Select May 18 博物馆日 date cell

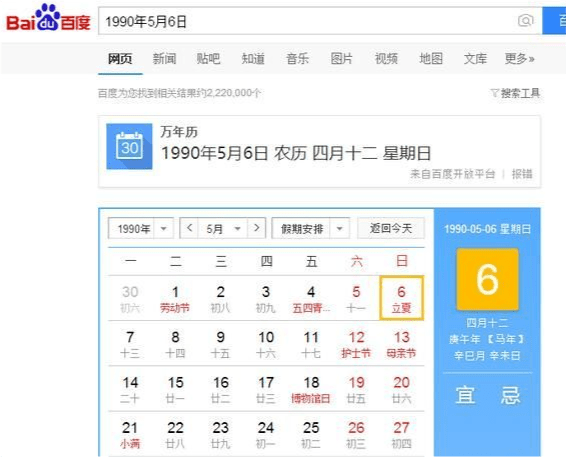tap(311, 389)
